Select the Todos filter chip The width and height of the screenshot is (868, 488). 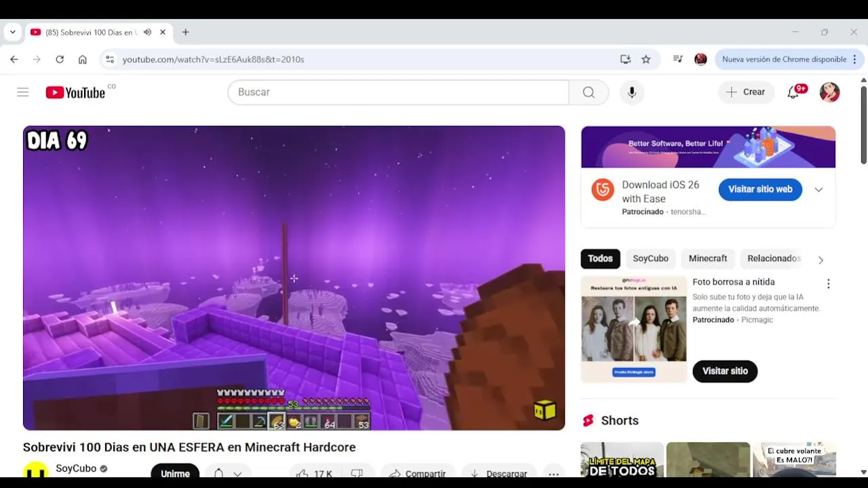(600, 258)
